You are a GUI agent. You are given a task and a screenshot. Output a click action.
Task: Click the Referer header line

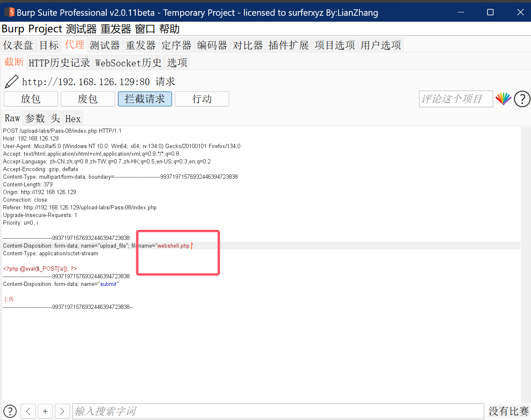pos(80,207)
